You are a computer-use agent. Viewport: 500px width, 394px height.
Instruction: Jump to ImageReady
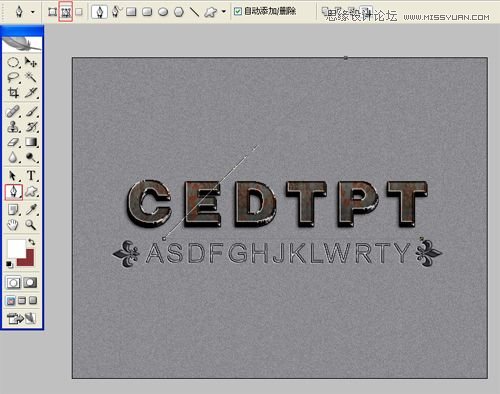click(21, 319)
